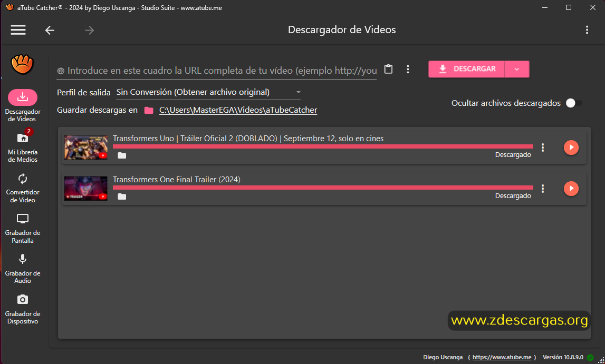Open Descargador de Videos in sidebar
Image resolution: width=605 pixels, height=364 pixels.
click(23, 105)
